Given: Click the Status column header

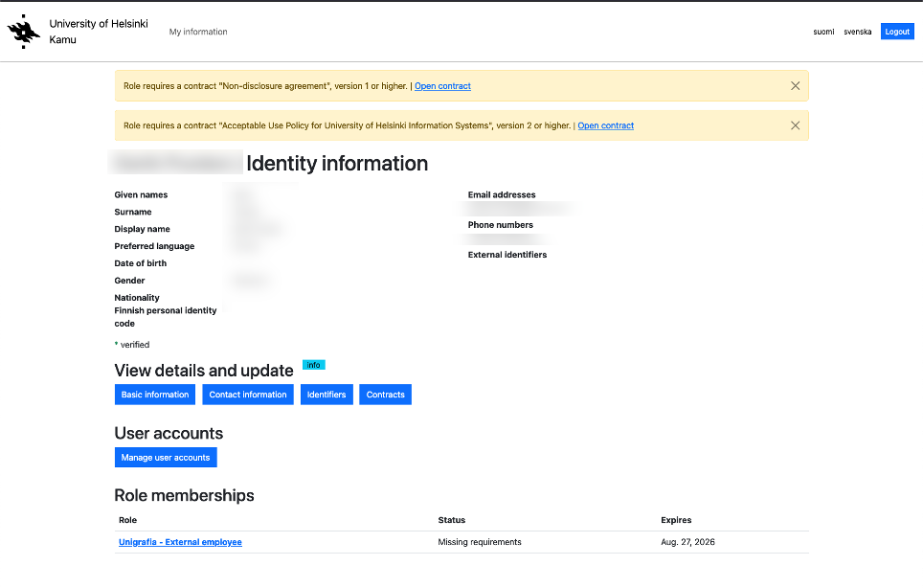Looking at the screenshot, I should [452, 520].
